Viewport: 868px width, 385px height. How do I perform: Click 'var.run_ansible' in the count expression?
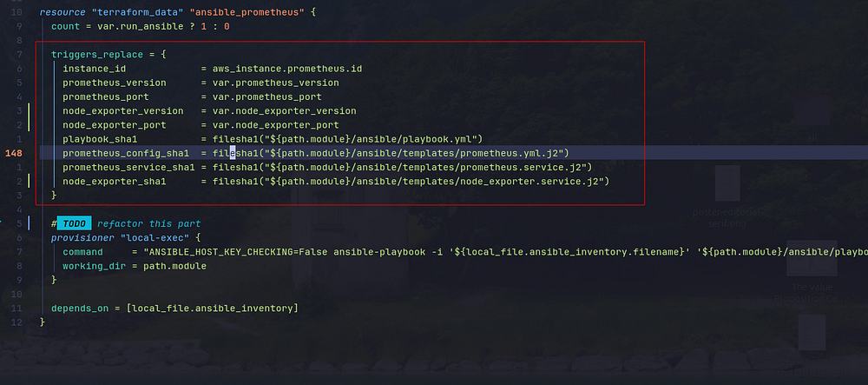coord(140,26)
